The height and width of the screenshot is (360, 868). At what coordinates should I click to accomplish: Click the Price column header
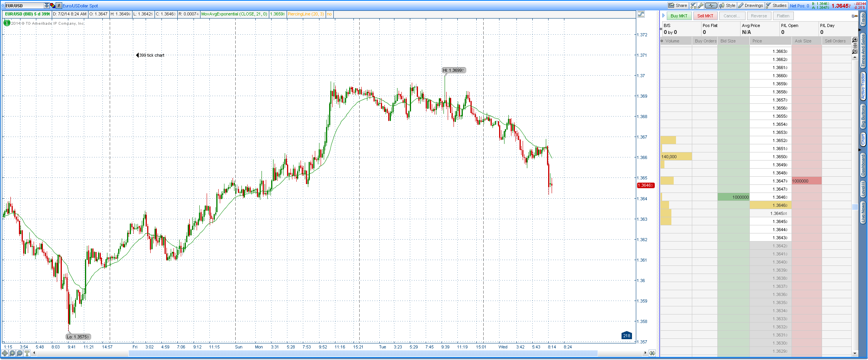[x=770, y=41]
